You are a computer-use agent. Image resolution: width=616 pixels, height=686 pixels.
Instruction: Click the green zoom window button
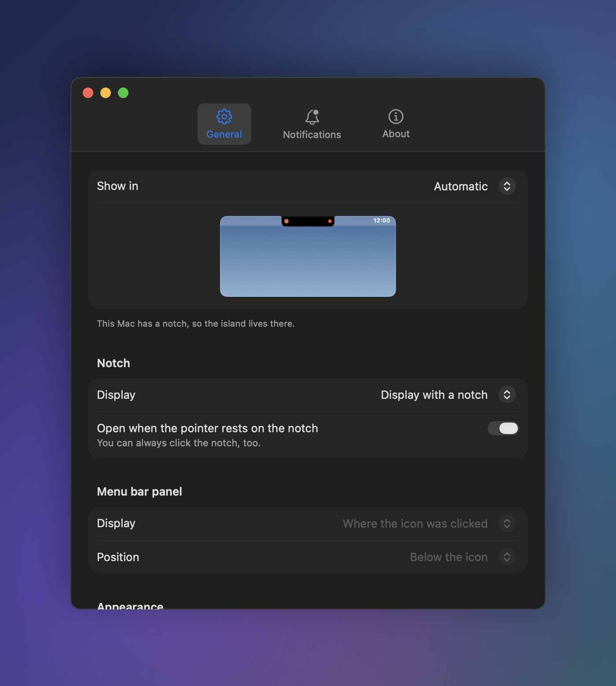(123, 93)
